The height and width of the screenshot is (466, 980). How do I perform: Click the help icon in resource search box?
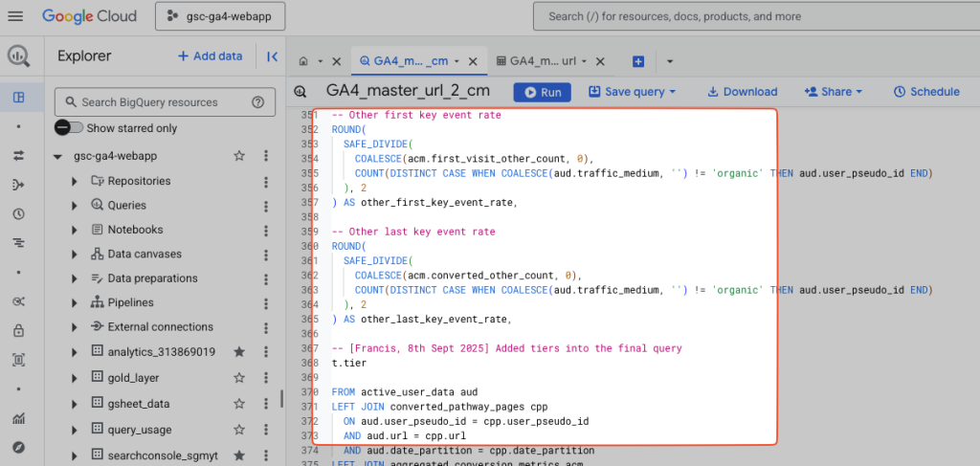(x=257, y=102)
